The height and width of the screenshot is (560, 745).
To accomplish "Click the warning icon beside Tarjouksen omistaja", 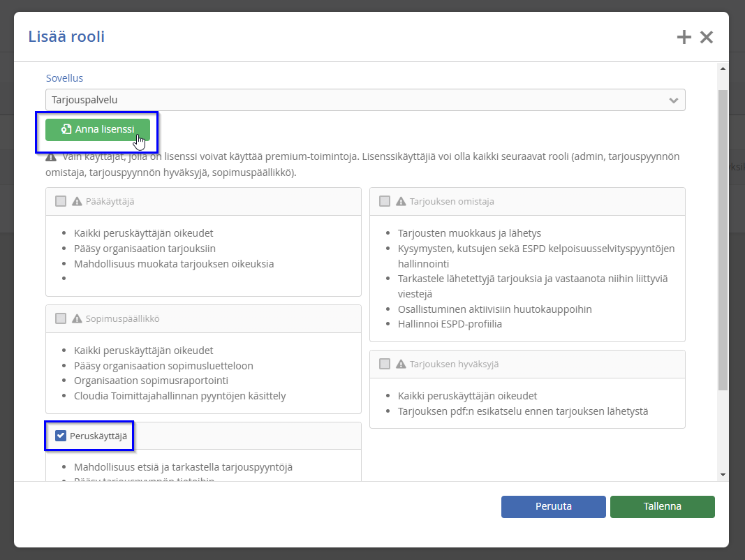I will [401, 201].
